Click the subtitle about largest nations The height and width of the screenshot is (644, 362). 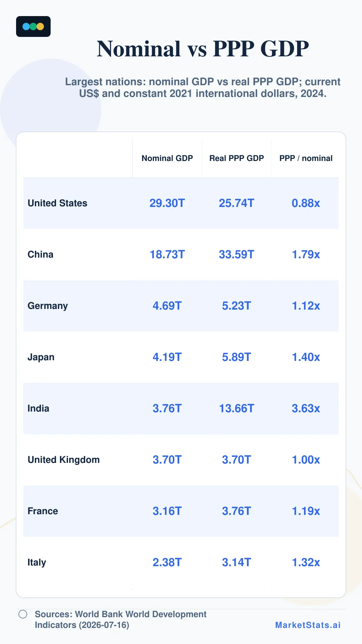(203, 88)
